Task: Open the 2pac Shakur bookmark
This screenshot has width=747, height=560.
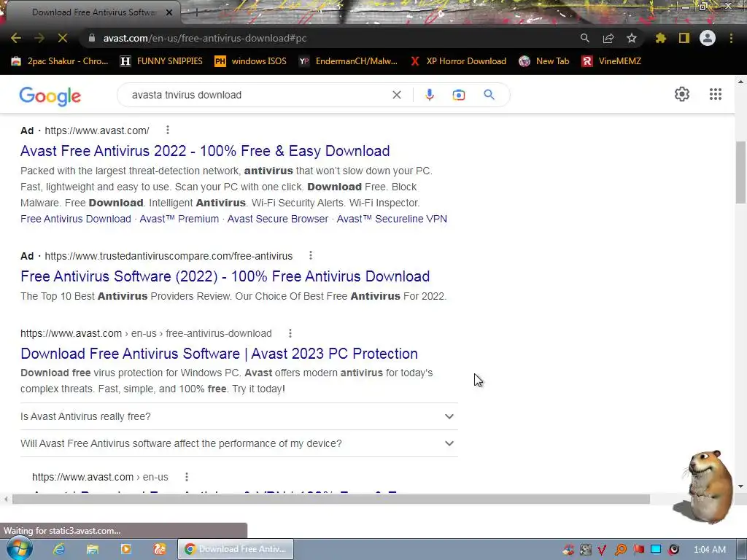Action: pos(60,61)
